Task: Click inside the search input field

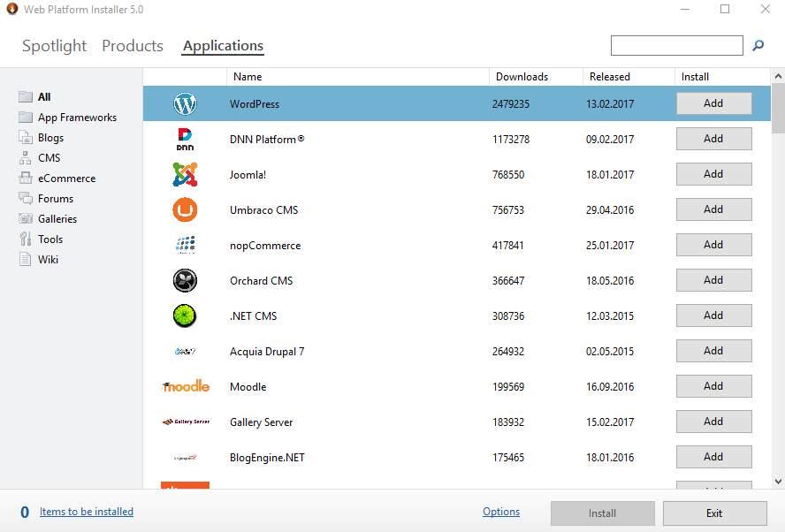Action: click(x=677, y=46)
